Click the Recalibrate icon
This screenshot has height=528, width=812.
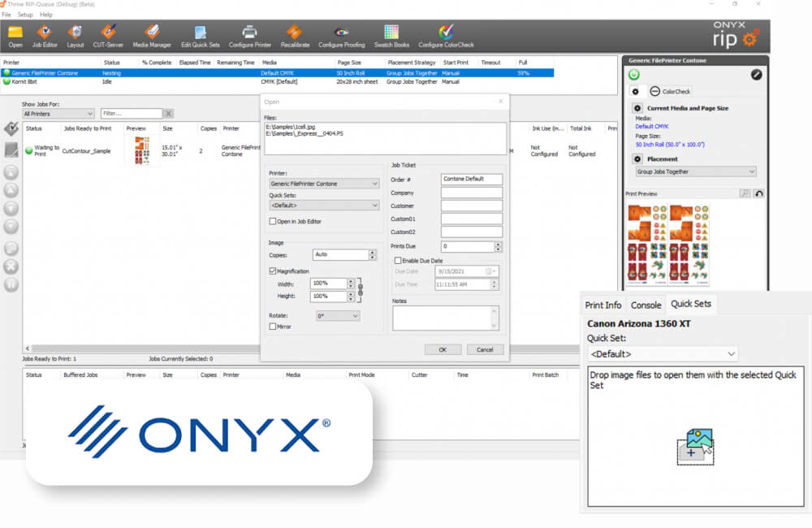pos(295,37)
